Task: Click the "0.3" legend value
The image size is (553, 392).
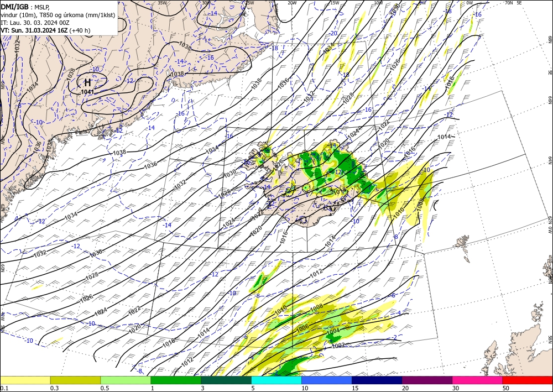Action: click(54, 388)
